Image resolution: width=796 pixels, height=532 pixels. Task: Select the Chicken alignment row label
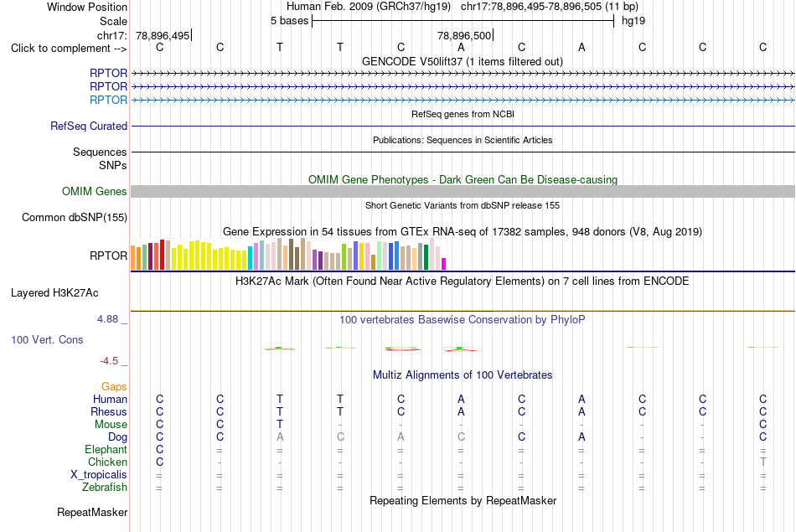point(107,462)
